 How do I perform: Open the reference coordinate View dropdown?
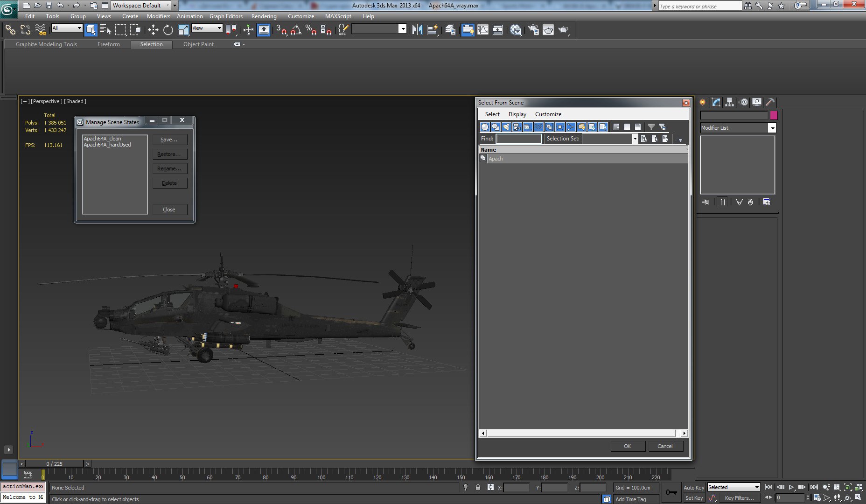point(207,28)
